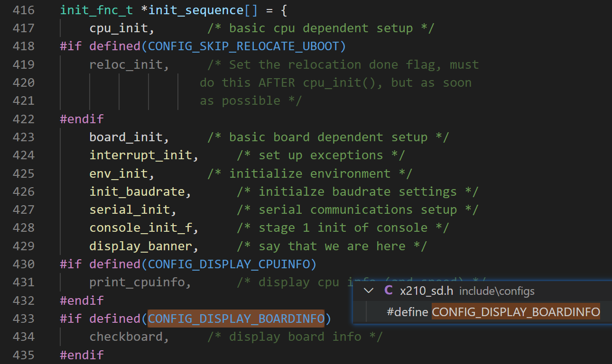The height and width of the screenshot is (364, 612).
Task: Click line number 422
Action: coord(23,119)
